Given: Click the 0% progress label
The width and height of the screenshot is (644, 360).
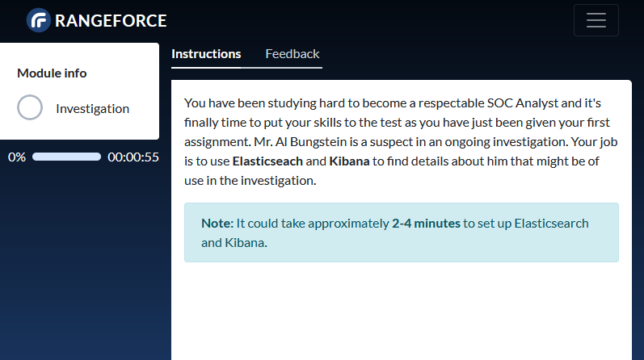Looking at the screenshot, I should coord(17,157).
